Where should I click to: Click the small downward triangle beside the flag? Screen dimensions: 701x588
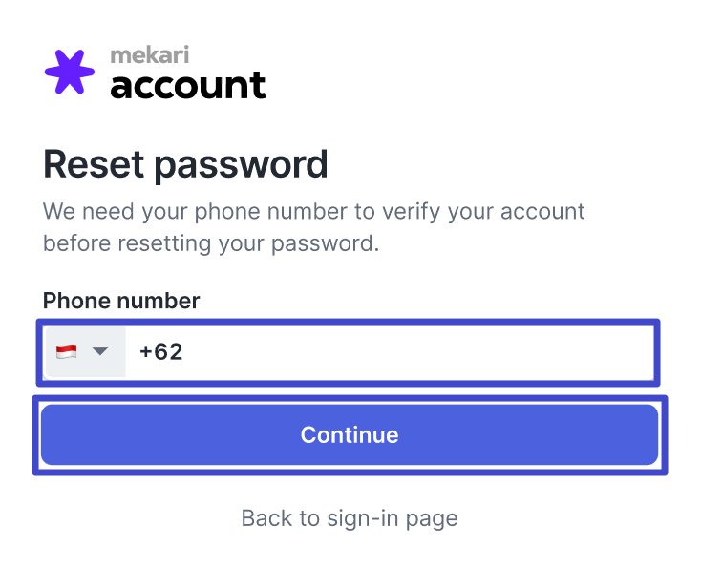(100, 351)
